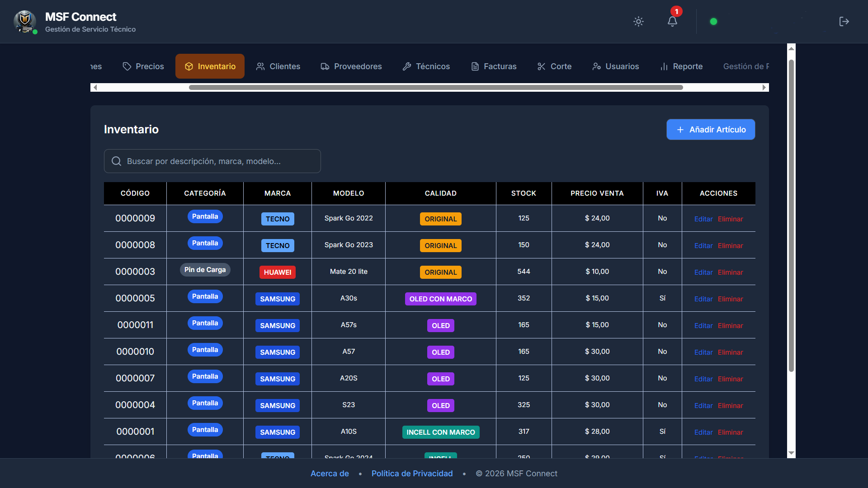The width and height of the screenshot is (868, 488).
Task: Click the TECNO badge for Spark Go 2023
Action: pos(278,246)
